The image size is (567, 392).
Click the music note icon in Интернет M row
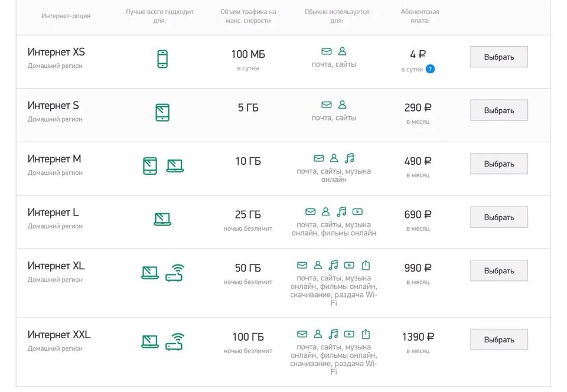[x=349, y=158]
